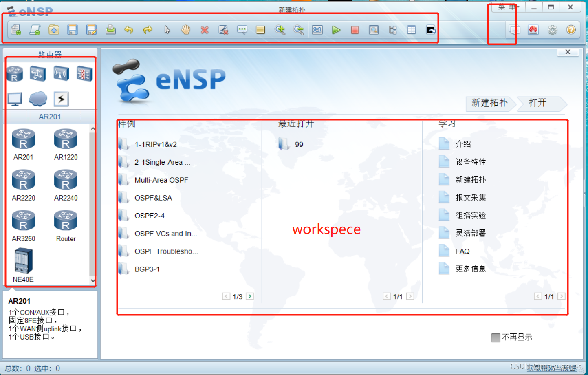Click the Print toolbar icon
Screen dimensions: 588x375
[x=110, y=30]
